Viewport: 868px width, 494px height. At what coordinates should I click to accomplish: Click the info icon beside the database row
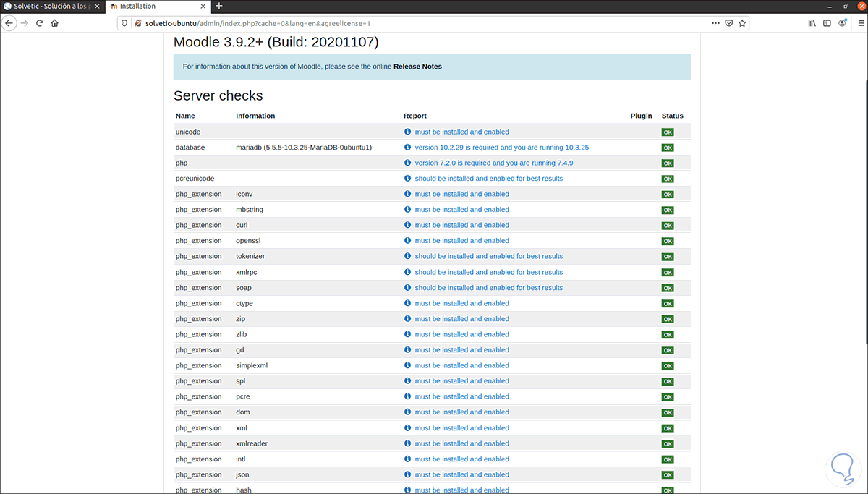tap(407, 148)
